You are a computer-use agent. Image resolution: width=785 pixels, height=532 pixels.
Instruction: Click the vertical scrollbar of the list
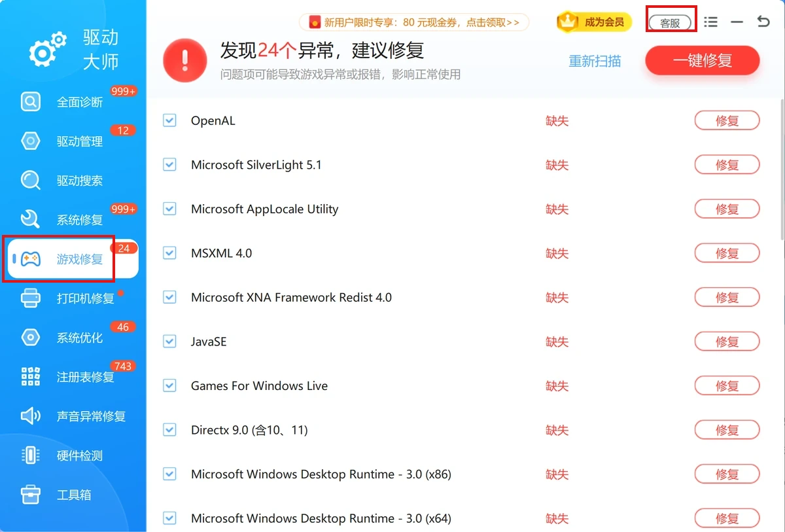pyautogui.click(x=782, y=170)
